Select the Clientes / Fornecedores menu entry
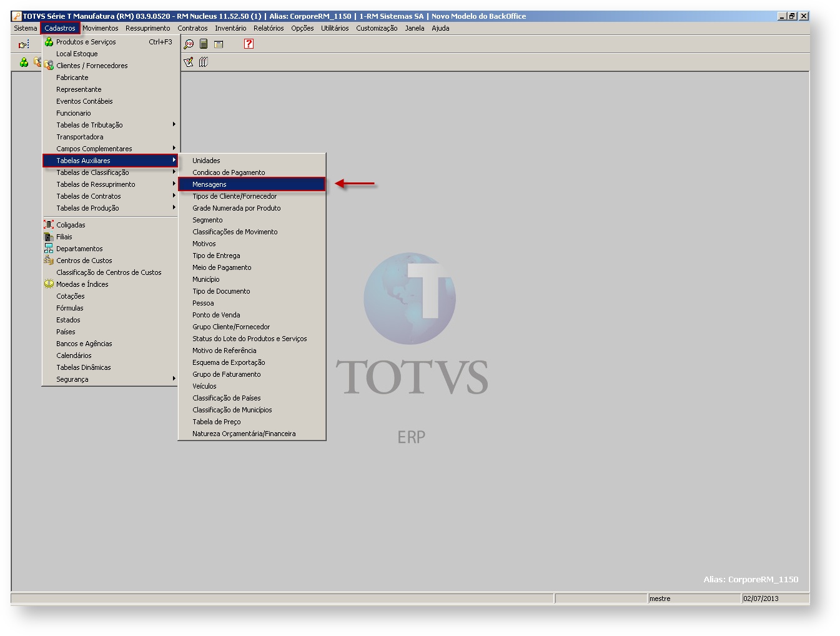This screenshot has height=636, width=840. tap(111, 66)
